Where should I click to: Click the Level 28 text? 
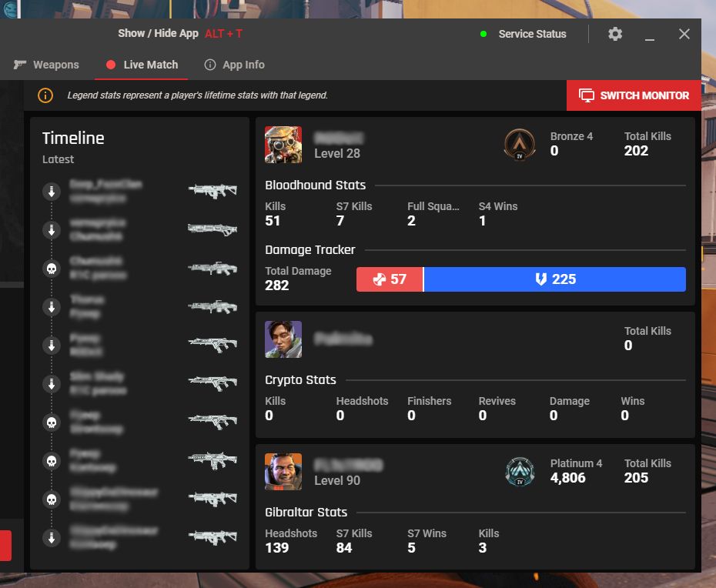337,153
